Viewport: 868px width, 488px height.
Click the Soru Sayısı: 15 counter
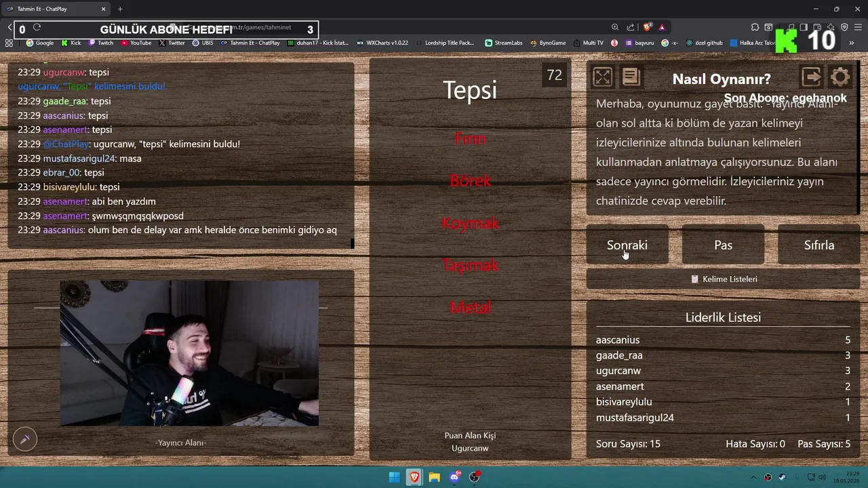click(x=628, y=444)
